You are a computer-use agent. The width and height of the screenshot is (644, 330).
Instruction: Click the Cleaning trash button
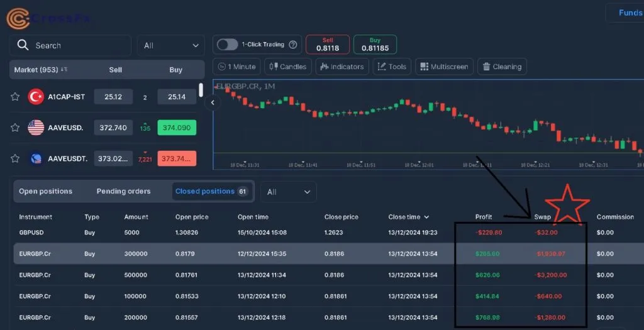(x=502, y=67)
